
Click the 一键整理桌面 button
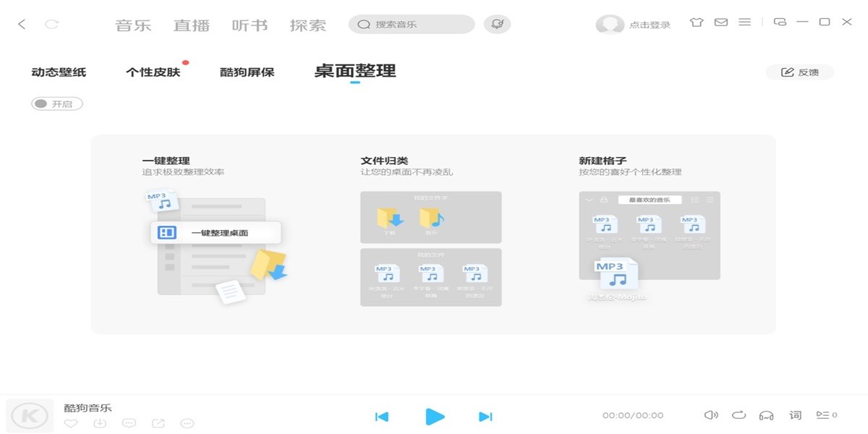click(217, 232)
